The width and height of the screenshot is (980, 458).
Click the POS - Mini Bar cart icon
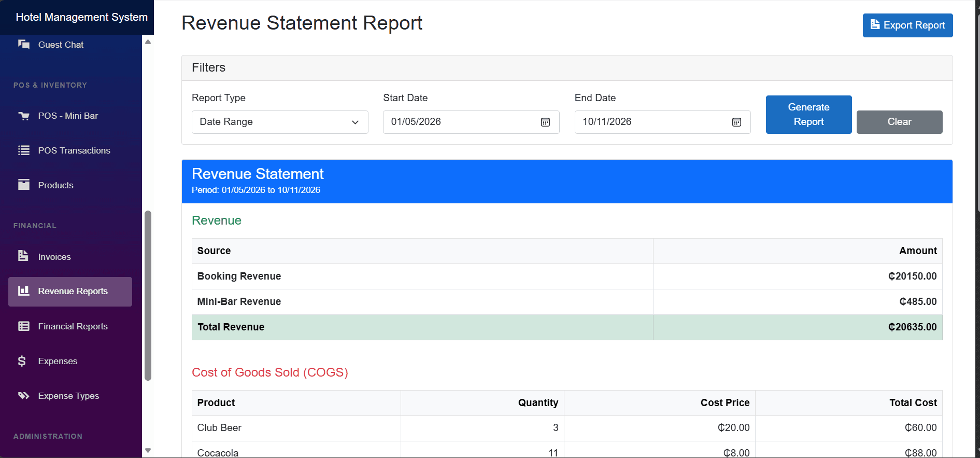coord(24,116)
